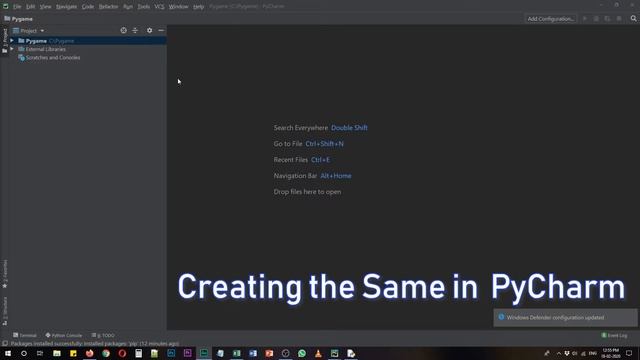Click the Run button in the toolbar
640x360 pixels.
pyautogui.click(x=584, y=19)
